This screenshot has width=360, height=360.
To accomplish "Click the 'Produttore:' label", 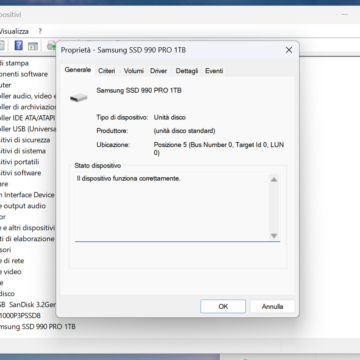I will point(112,131).
